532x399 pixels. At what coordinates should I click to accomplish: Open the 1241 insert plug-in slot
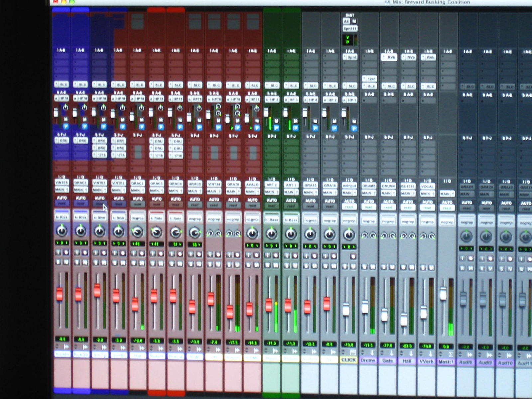click(369, 79)
